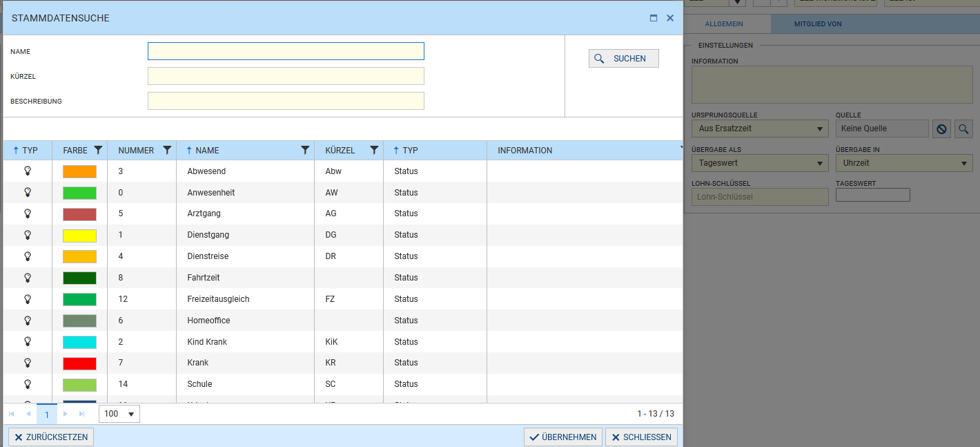Open source search magnifier next to Quelle
Image resolution: width=980 pixels, height=447 pixels.
click(x=963, y=129)
